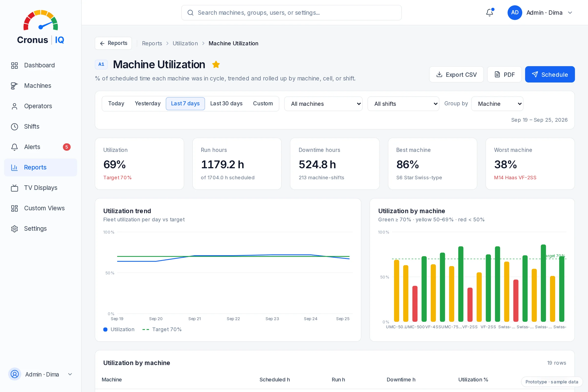588x392 pixels.
Task: Toggle the Utilization legend item
Action: [119, 330]
